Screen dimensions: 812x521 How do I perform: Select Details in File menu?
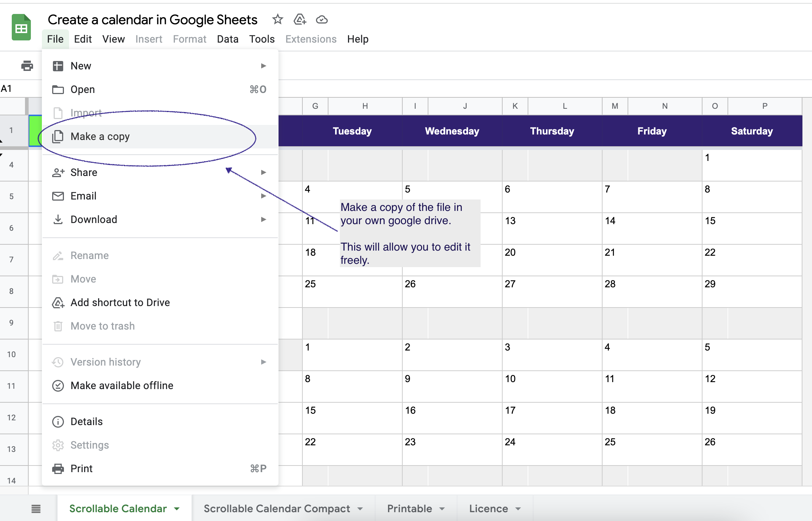pyautogui.click(x=160, y=422)
